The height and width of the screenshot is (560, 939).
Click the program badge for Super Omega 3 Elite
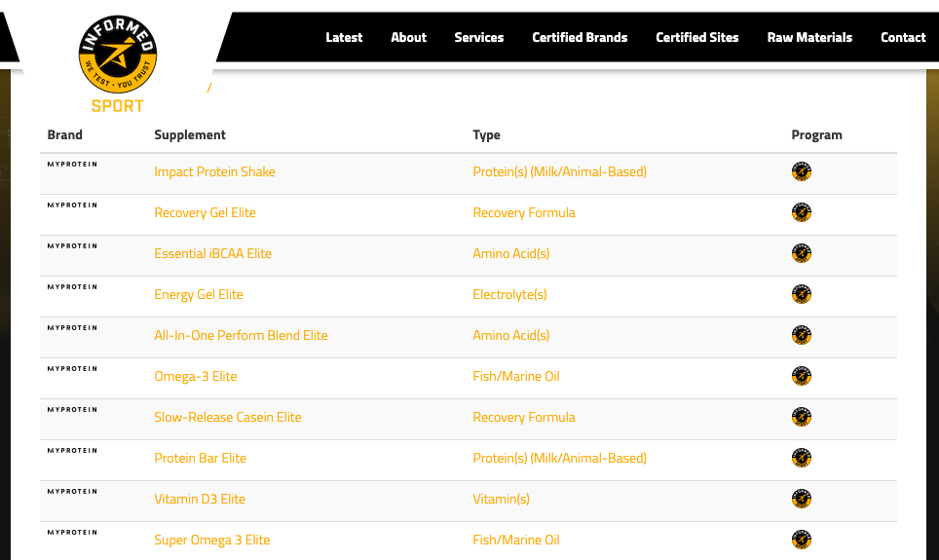pos(802,540)
